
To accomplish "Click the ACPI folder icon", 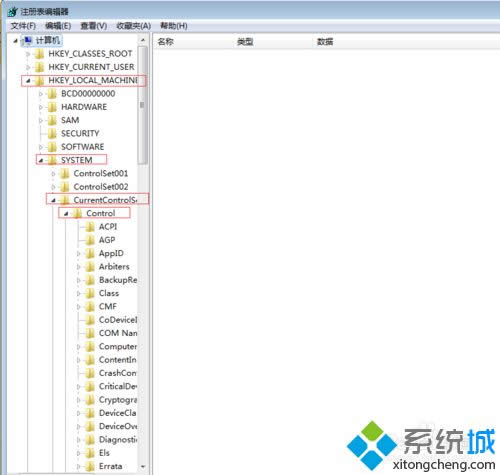I will [90, 227].
